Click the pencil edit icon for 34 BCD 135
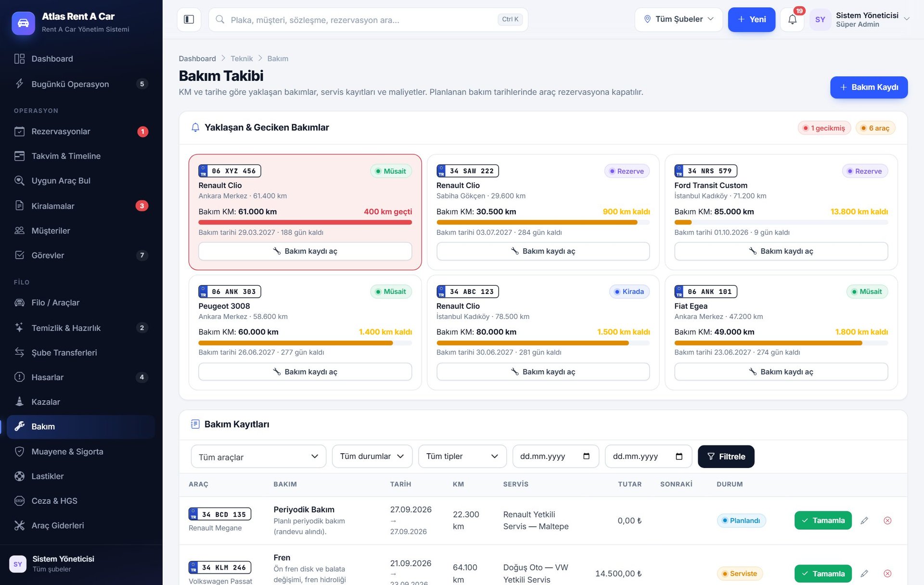 [x=864, y=521]
